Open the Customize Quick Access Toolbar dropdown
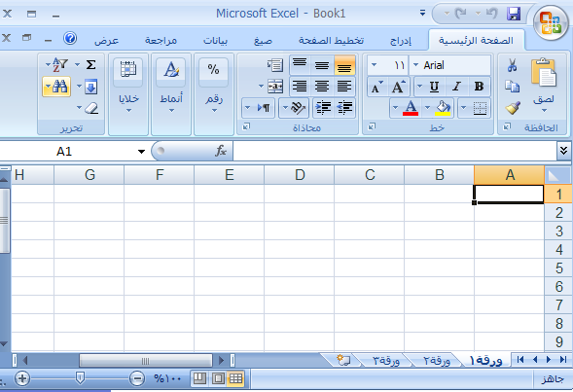The height and width of the screenshot is (392, 573). coord(422,14)
